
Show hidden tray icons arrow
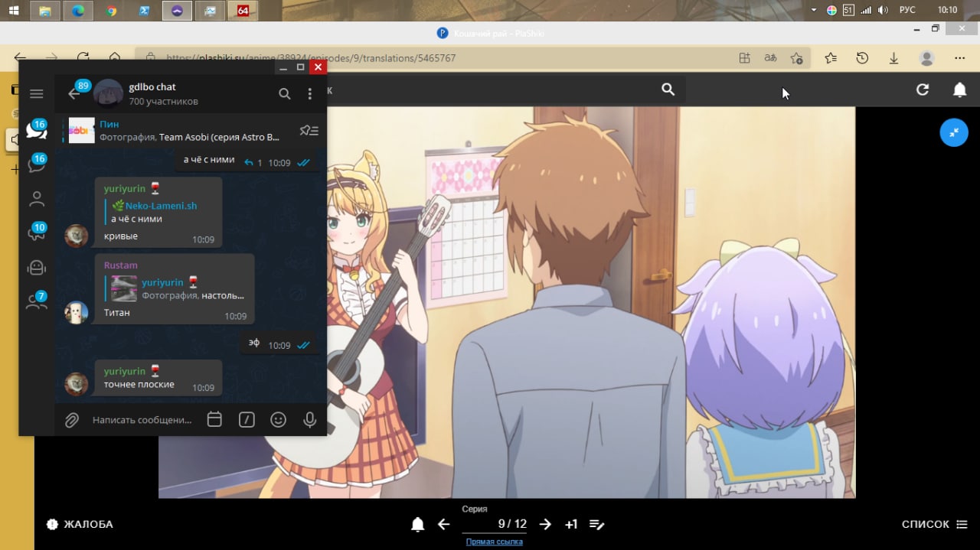pyautogui.click(x=814, y=10)
